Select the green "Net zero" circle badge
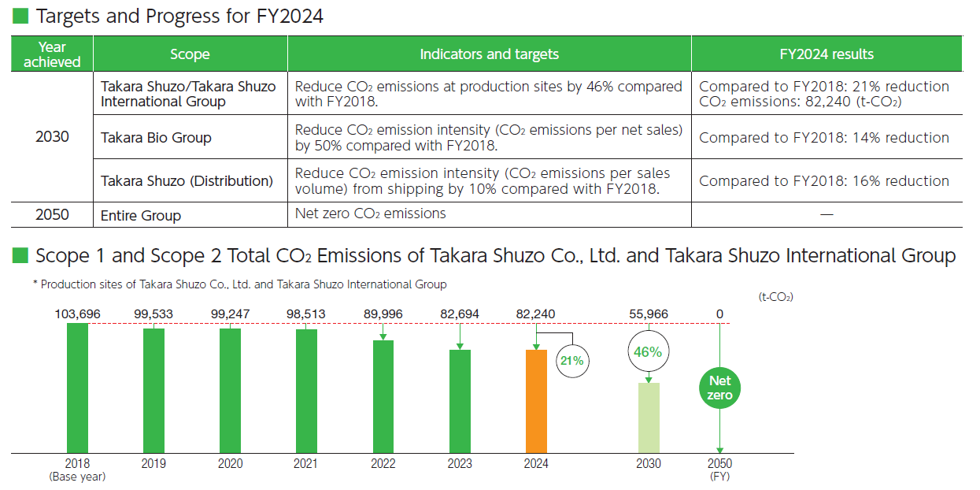Screen dimensions: 980x490 [719, 388]
